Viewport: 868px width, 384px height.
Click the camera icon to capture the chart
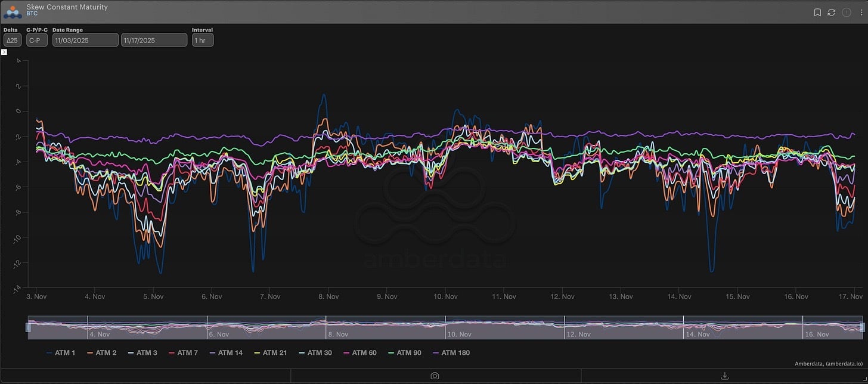click(x=435, y=375)
